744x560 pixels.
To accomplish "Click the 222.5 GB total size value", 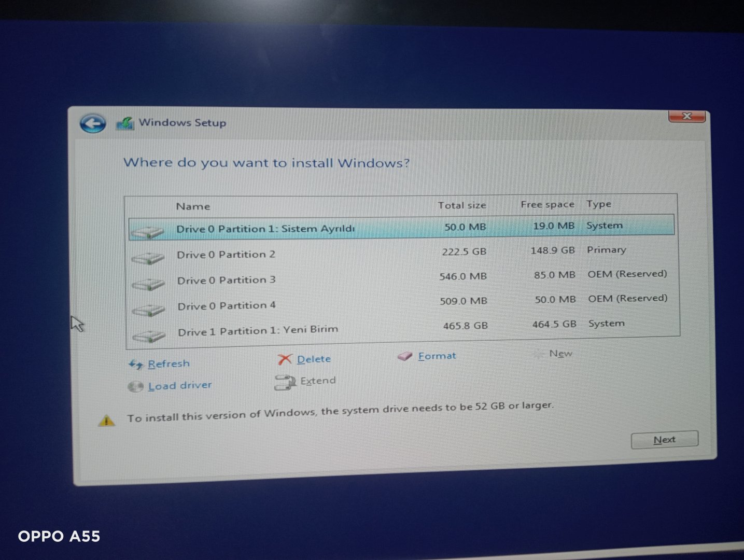I will tap(464, 251).
